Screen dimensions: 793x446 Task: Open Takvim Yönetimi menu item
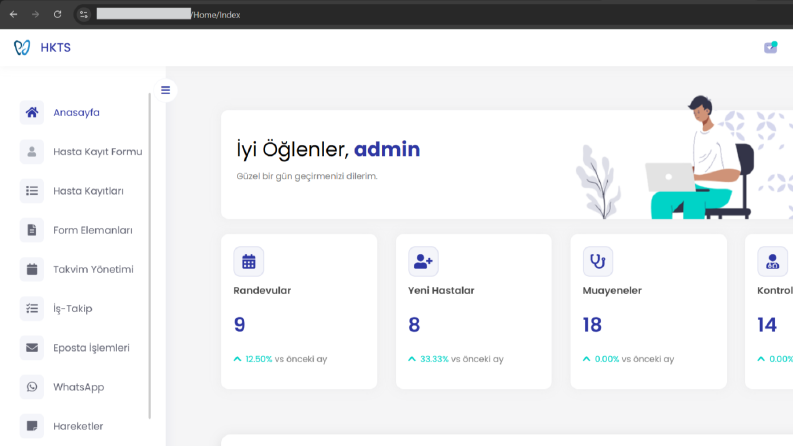click(x=93, y=269)
